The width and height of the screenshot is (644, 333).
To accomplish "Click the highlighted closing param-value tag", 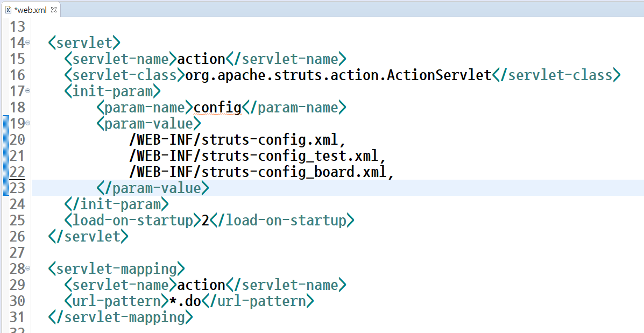I will (153, 188).
